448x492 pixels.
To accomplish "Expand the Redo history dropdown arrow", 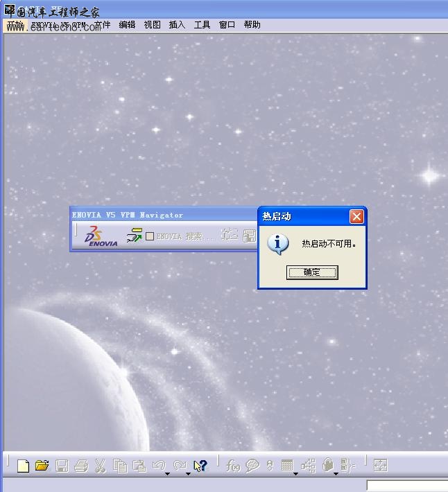I will [x=189, y=474].
